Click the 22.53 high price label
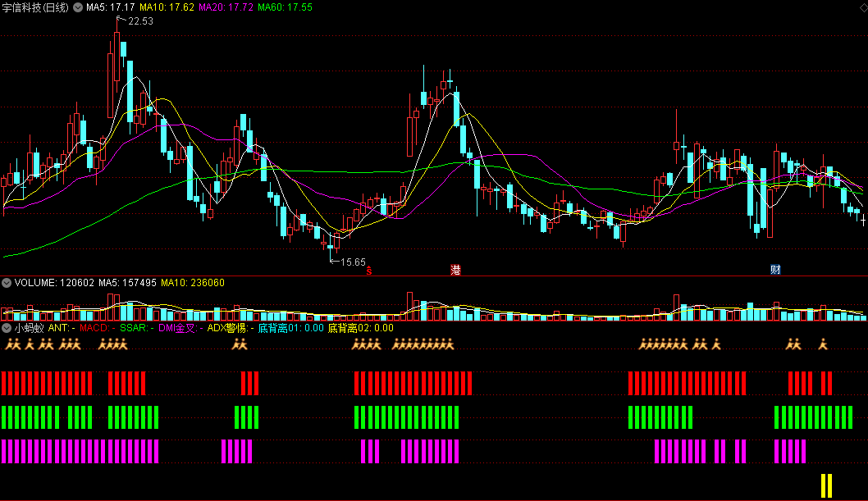 pyautogui.click(x=140, y=21)
